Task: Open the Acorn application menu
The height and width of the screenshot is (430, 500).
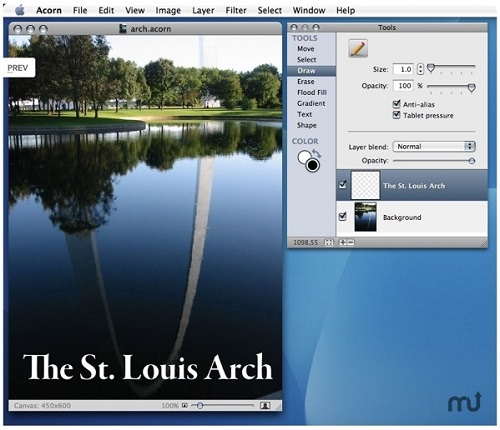Action: 49,10
